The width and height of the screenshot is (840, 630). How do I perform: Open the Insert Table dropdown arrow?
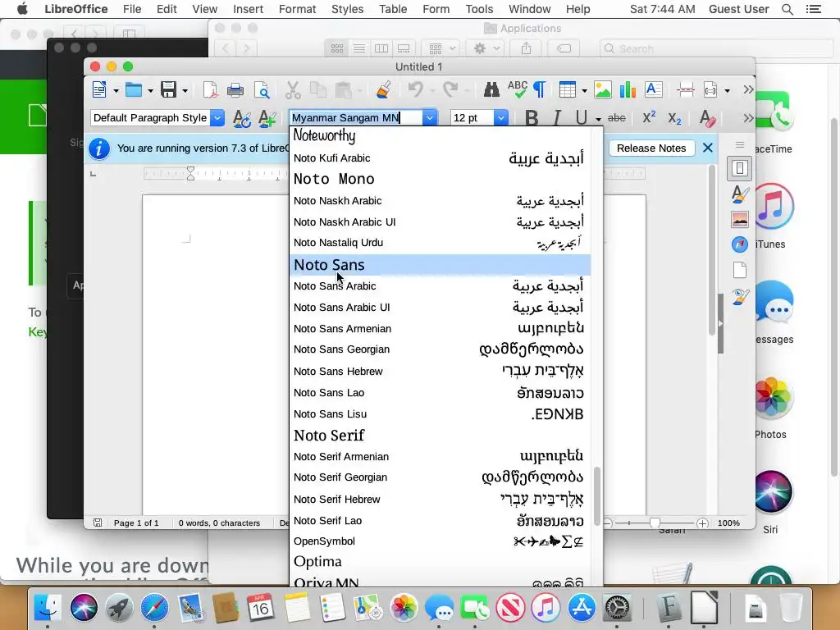pyautogui.click(x=584, y=91)
